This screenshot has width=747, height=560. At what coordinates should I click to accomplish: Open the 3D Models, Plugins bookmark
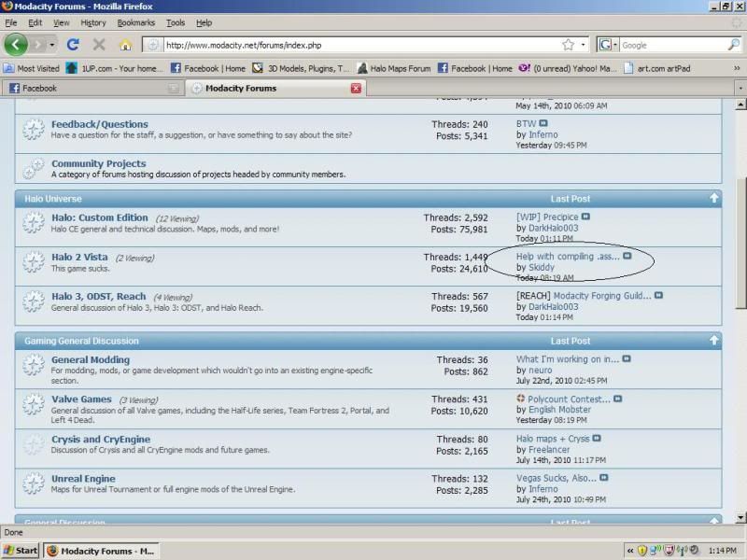(x=301, y=68)
